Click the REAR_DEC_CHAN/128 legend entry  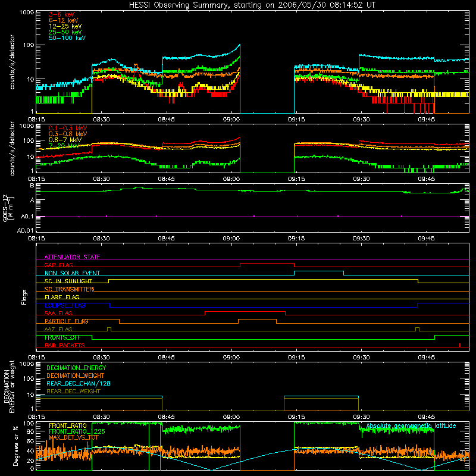pyautogui.click(x=79, y=383)
